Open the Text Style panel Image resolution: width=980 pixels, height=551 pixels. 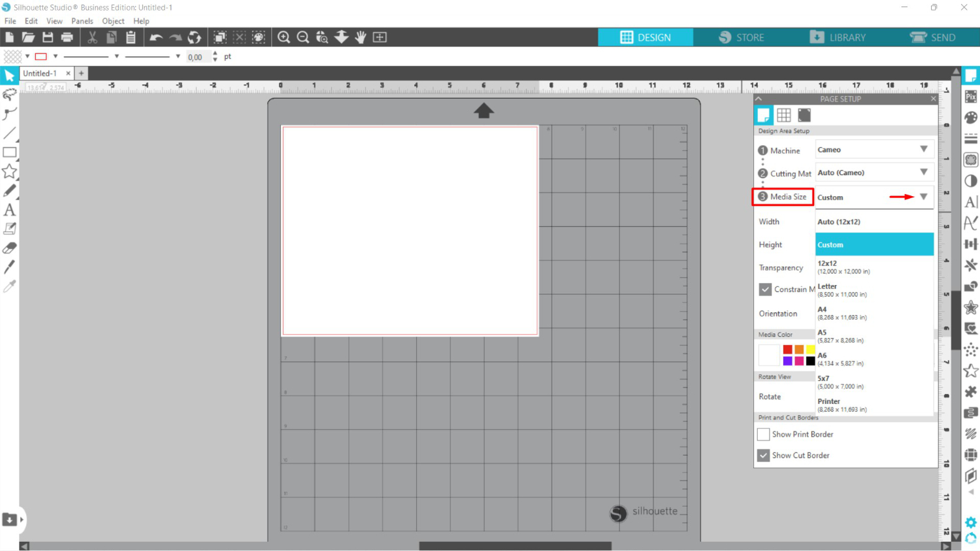[x=971, y=202]
